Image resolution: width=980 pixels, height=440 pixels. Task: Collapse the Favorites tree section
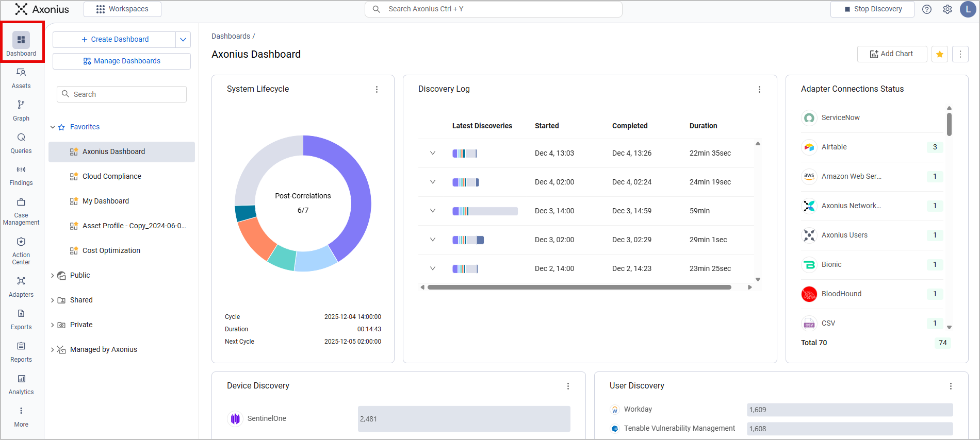point(53,127)
